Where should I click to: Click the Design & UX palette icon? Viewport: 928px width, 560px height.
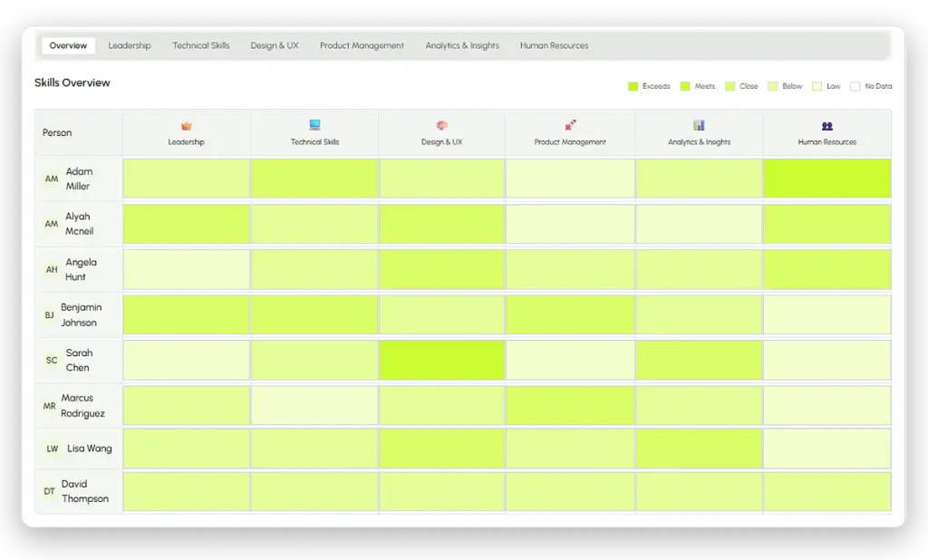[441, 125]
